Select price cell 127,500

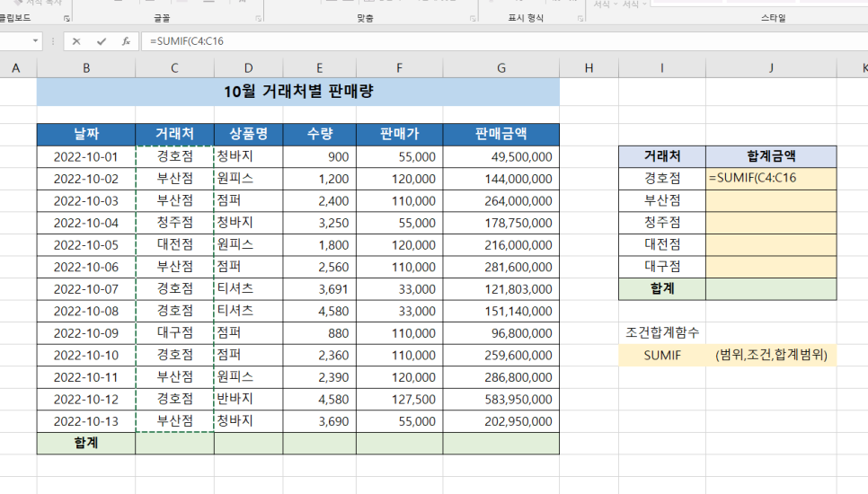click(x=399, y=400)
